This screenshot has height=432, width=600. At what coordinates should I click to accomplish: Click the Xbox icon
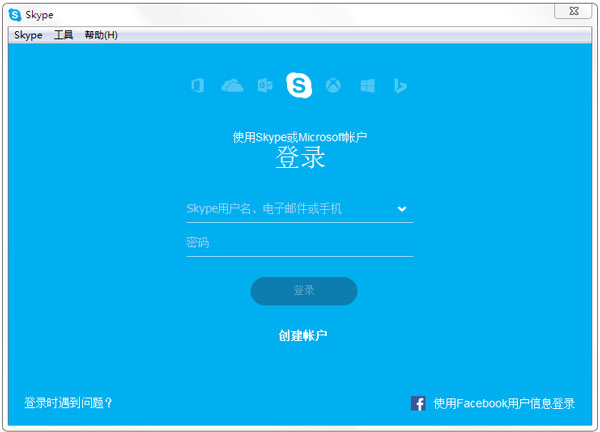pos(333,86)
